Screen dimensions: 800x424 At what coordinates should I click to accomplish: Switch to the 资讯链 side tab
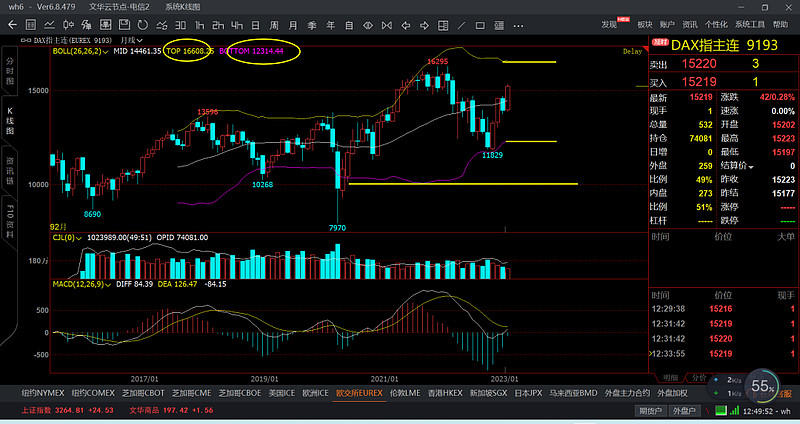[x=10, y=170]
